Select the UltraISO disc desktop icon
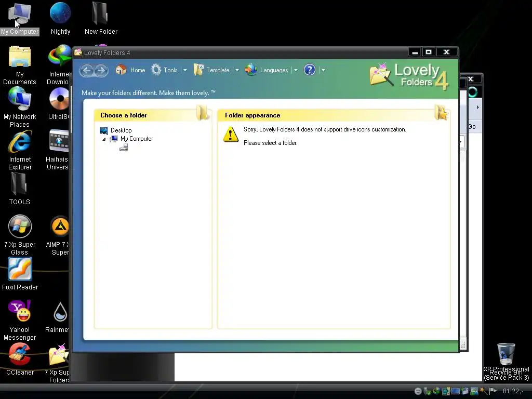Viewport: 532px width, 399px height. pos(59,104)
